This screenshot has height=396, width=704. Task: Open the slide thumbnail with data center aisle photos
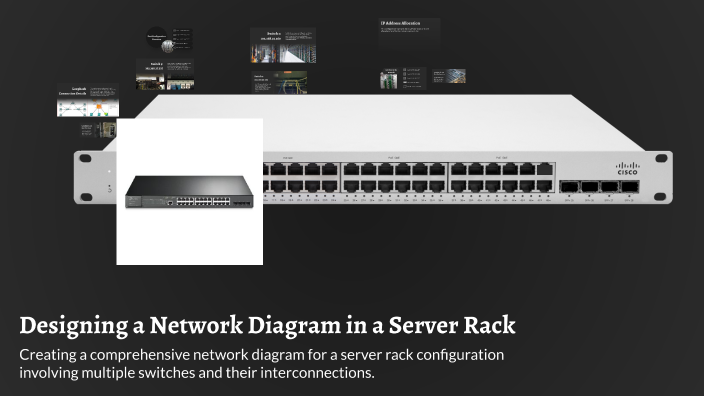tap(283, 45)
